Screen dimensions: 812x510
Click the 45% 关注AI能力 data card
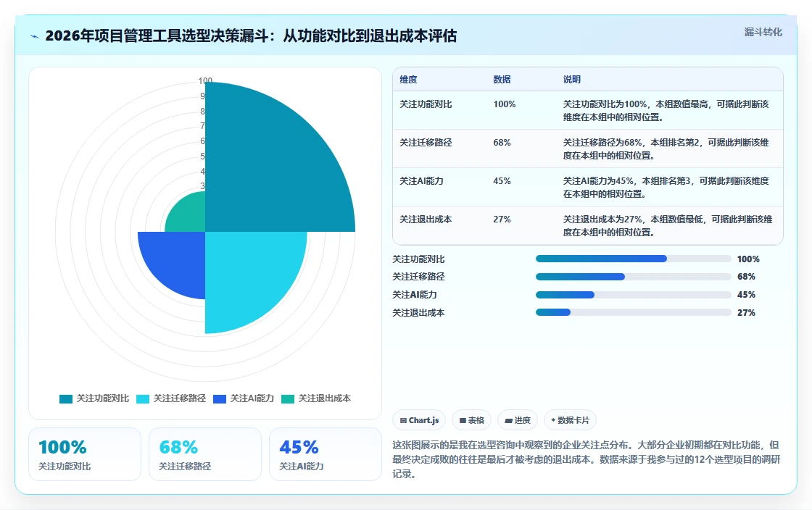click(326, 454)
